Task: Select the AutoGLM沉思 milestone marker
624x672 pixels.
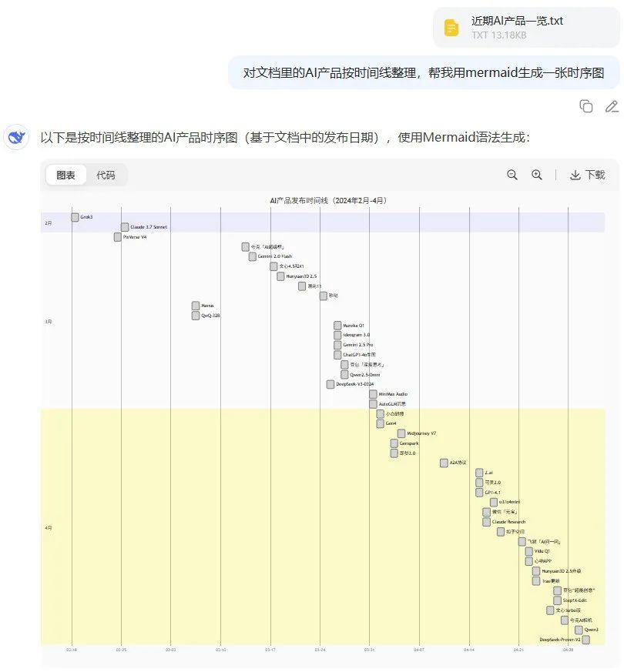Action: (373, 404)
